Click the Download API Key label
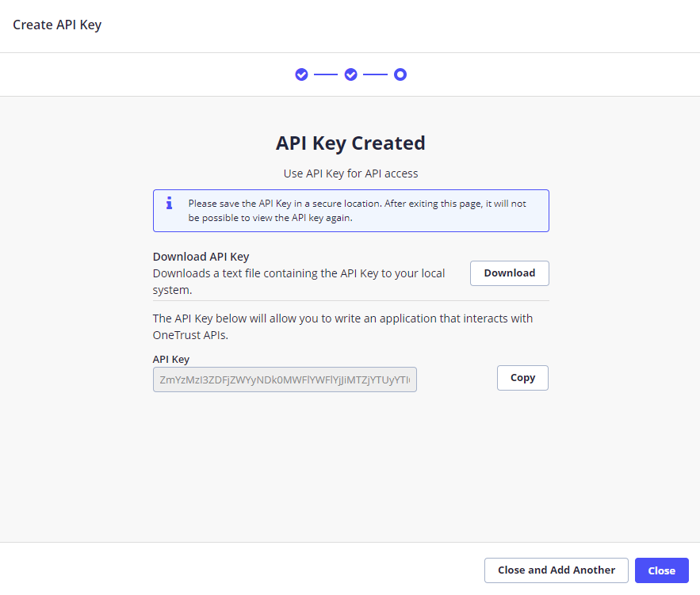 [x=201, y=256]
